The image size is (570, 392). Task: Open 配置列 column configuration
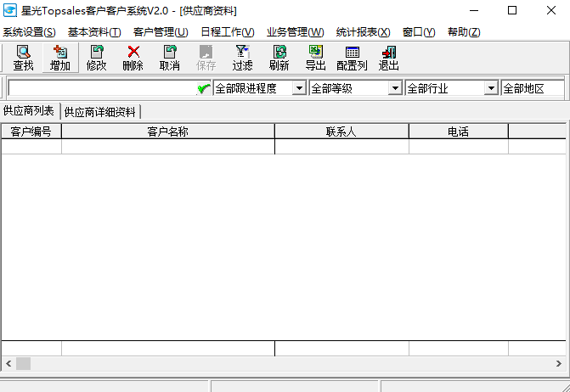click(352, 58)
